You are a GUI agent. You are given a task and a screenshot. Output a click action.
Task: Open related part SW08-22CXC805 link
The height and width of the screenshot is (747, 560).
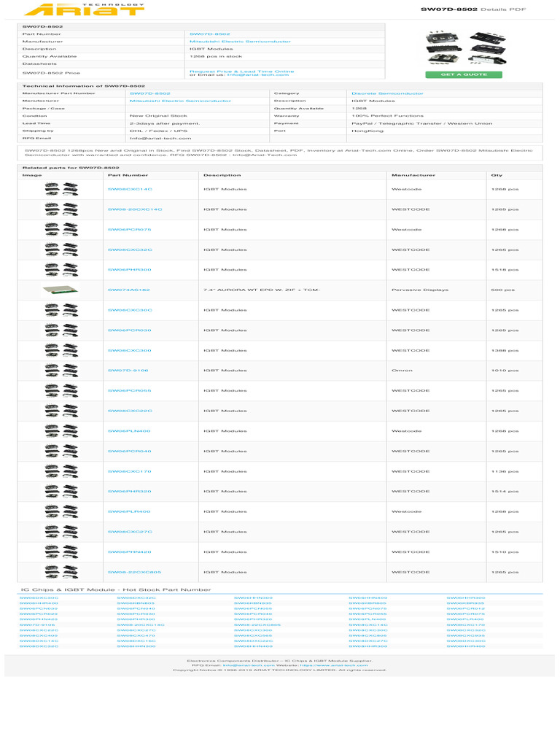[x=134, y=572]
